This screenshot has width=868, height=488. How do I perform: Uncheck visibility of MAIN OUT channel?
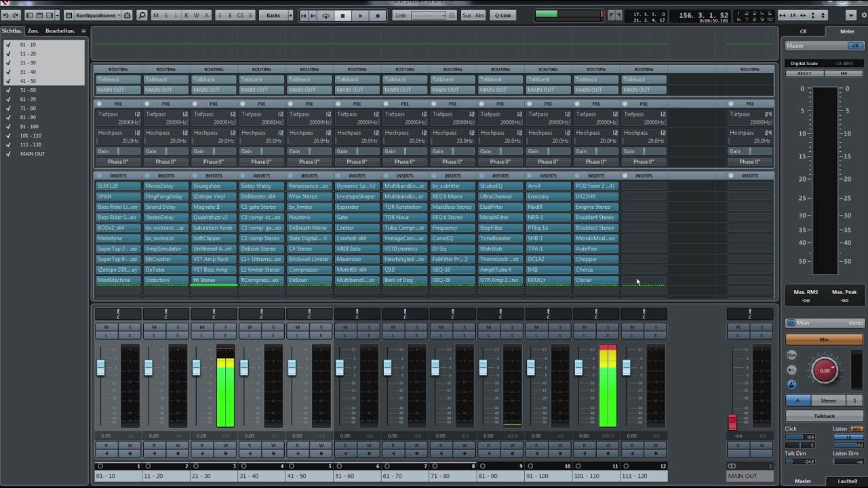tap(7, 154)
